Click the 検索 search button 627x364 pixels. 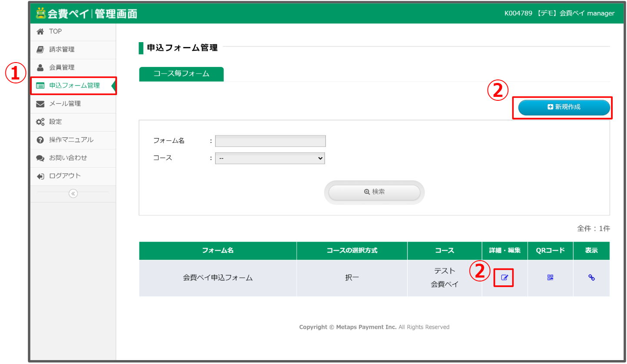(374, 192)
